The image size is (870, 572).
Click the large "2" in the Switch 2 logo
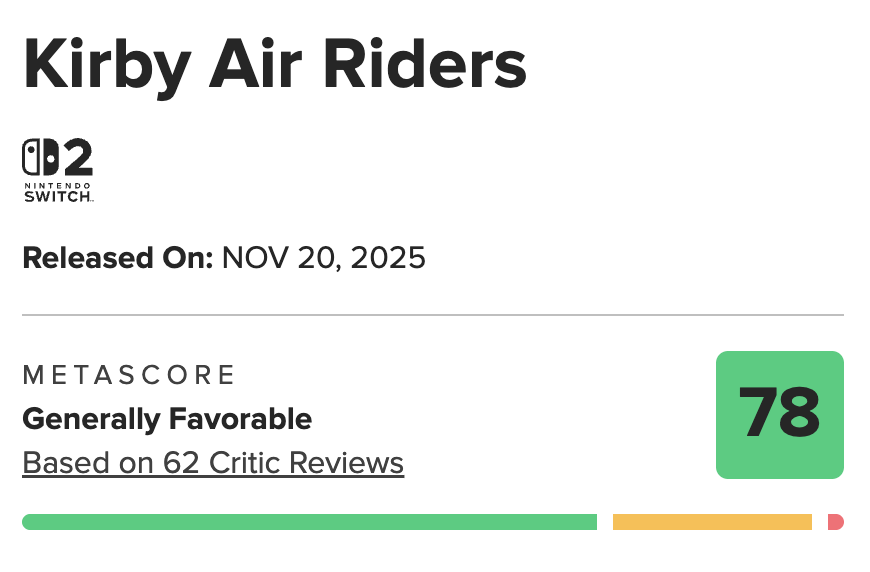coord(76,158)
